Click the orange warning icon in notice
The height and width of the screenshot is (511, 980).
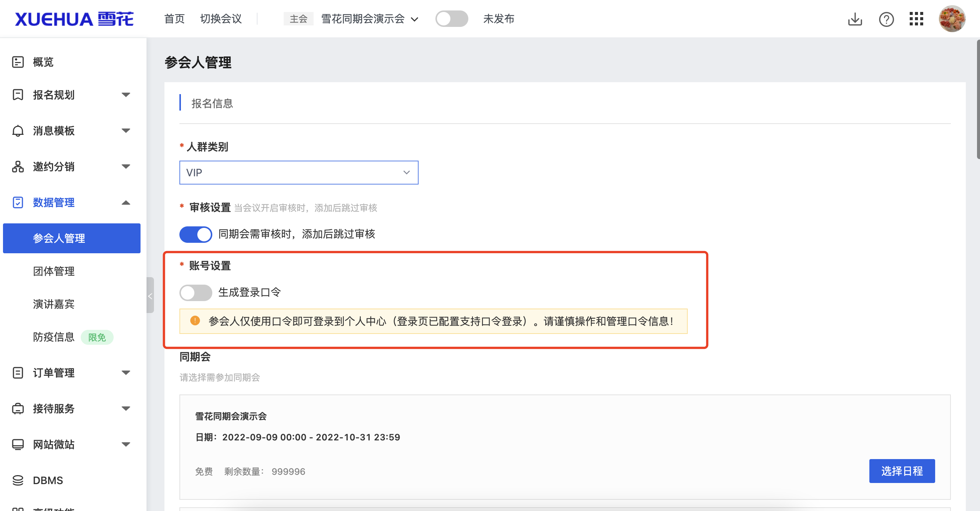pos(195,321)
